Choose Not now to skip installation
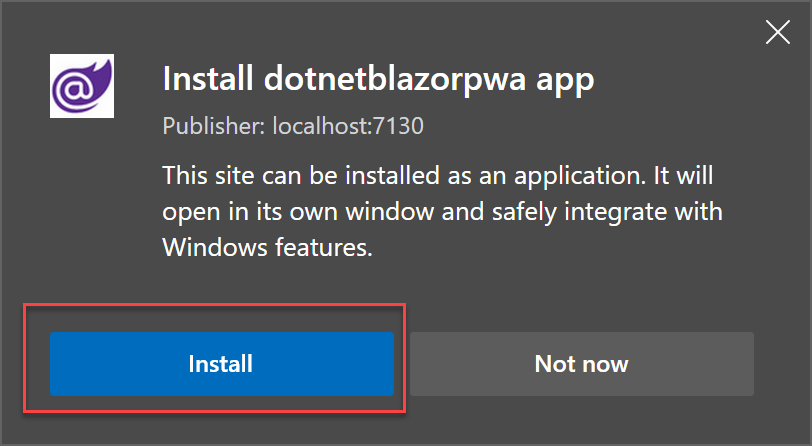The image size is (812, 446). coord(581,363)
